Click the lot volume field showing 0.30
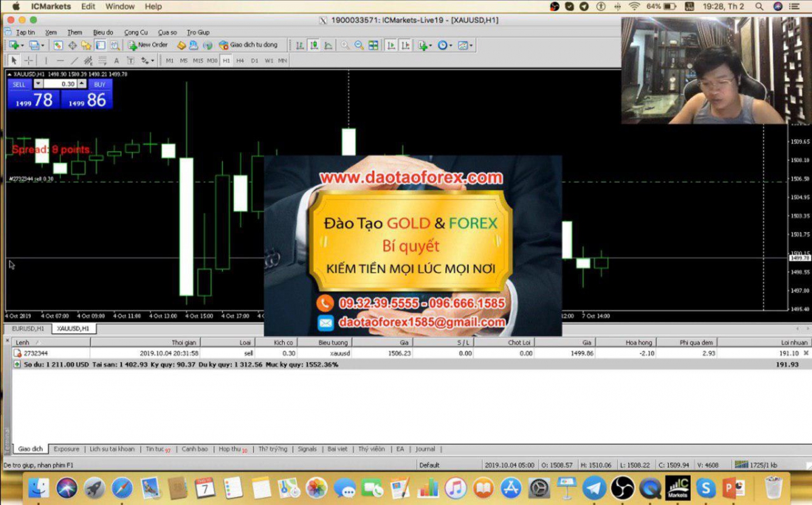The image size is (812, 505). tap(60, 85)
